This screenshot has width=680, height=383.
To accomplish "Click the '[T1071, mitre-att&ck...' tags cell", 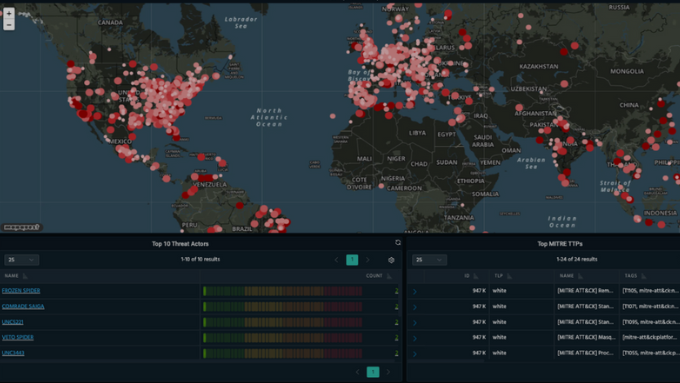I will point(651,306).
